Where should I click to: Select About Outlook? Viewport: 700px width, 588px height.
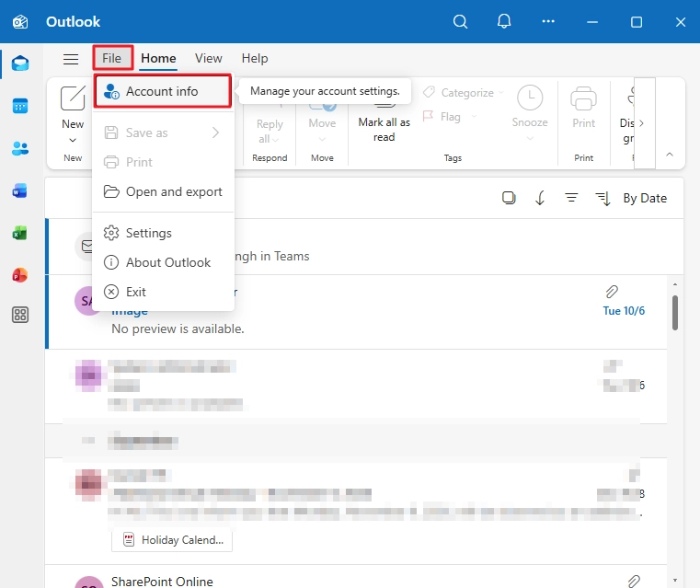point(163,262)
